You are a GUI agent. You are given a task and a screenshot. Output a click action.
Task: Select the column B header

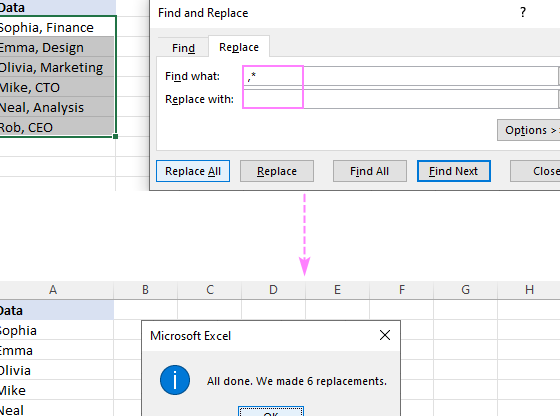pos(145,290)
